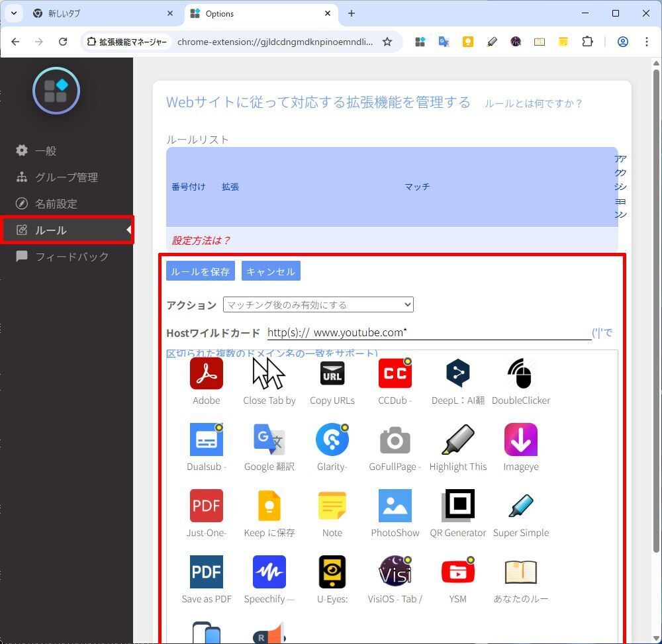Select the DeepL AI translation extension icon
This screenshot has width=662, height=644.
[457, 373]
